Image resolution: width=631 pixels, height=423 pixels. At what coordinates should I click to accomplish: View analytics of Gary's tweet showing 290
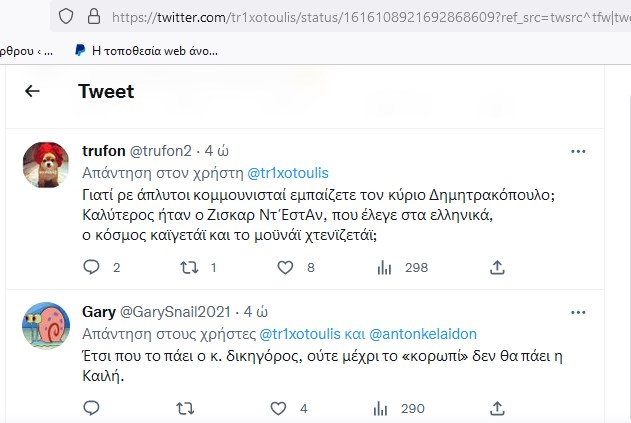coord(380,409)
